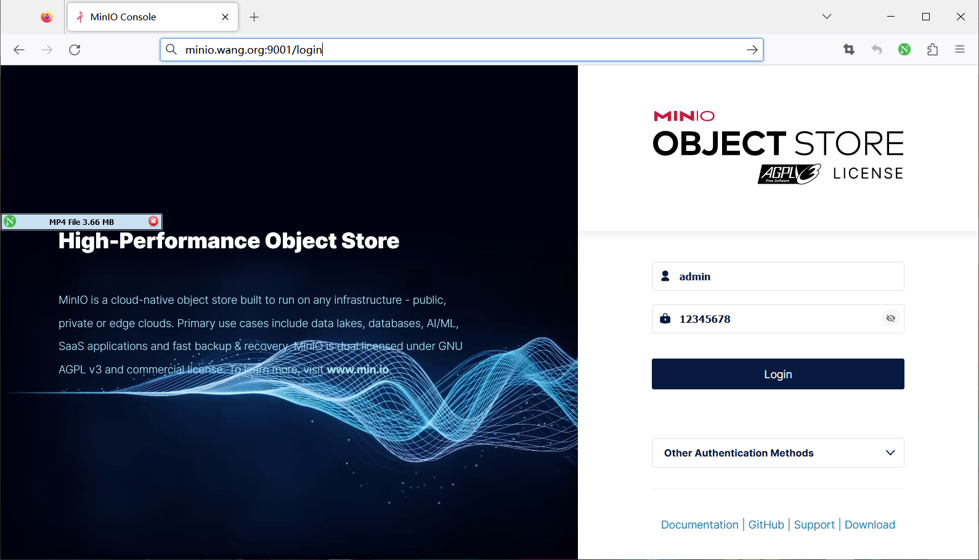Click the MP4 File 3.66 MB label
979x560 pixels.
click(82, 222)
